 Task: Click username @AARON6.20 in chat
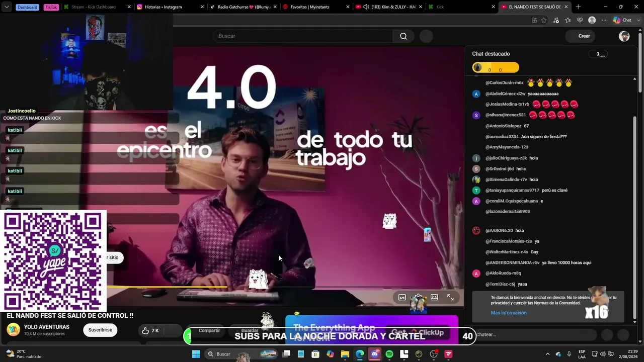click(499, 231)
